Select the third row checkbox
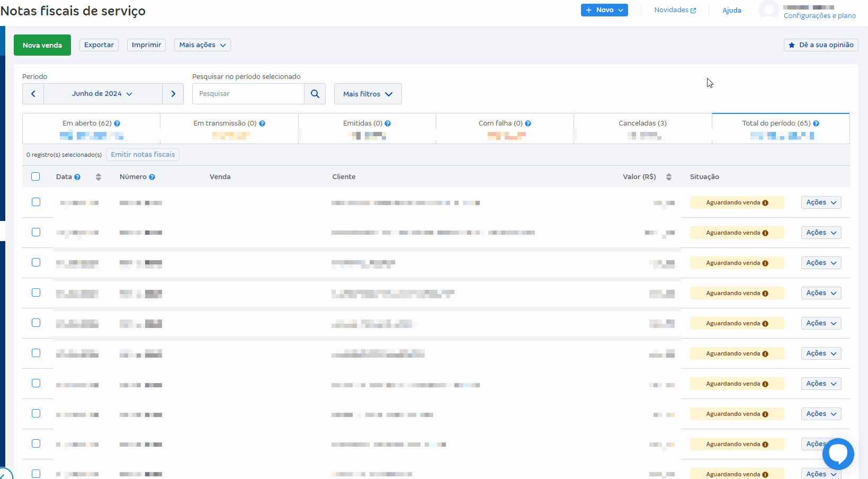868x479 pixels. 36,262
